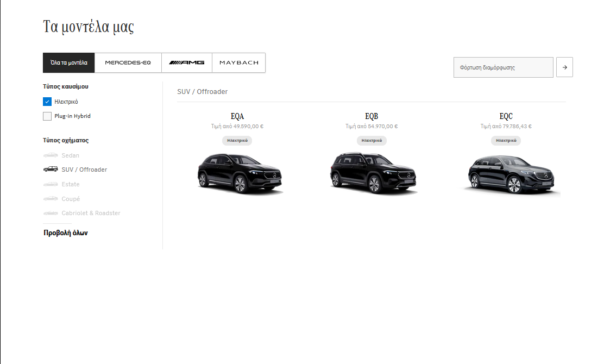The height and width of the screenshot is (364, 604).
Task: Enable the Plug-in Hybrid checkbox
Action: [x=47, y=116]
